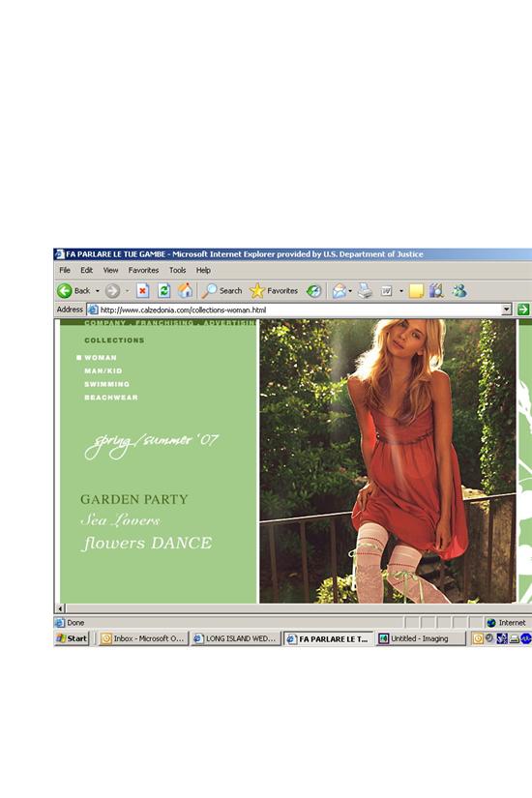Print the page with printer icon
This screenshot has height=798, width=532.
coord(365,291)
